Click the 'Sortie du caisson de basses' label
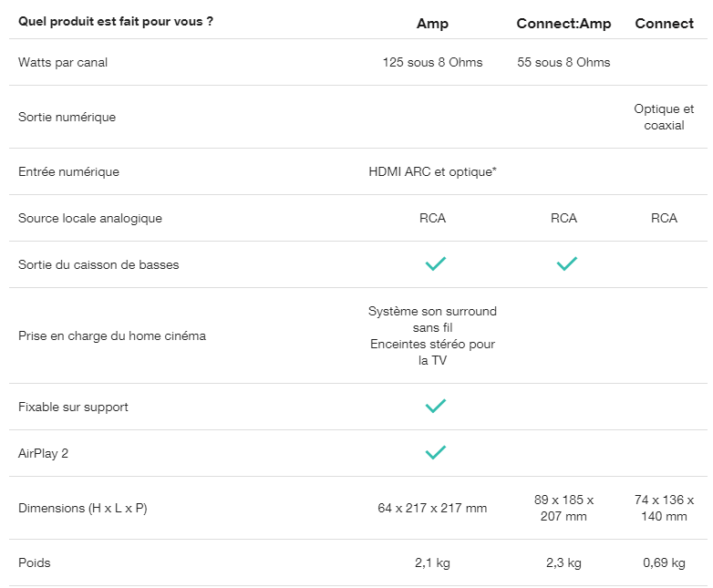Image resolution: width=713 pixels, height=588 pixels. tap(98, 264)
